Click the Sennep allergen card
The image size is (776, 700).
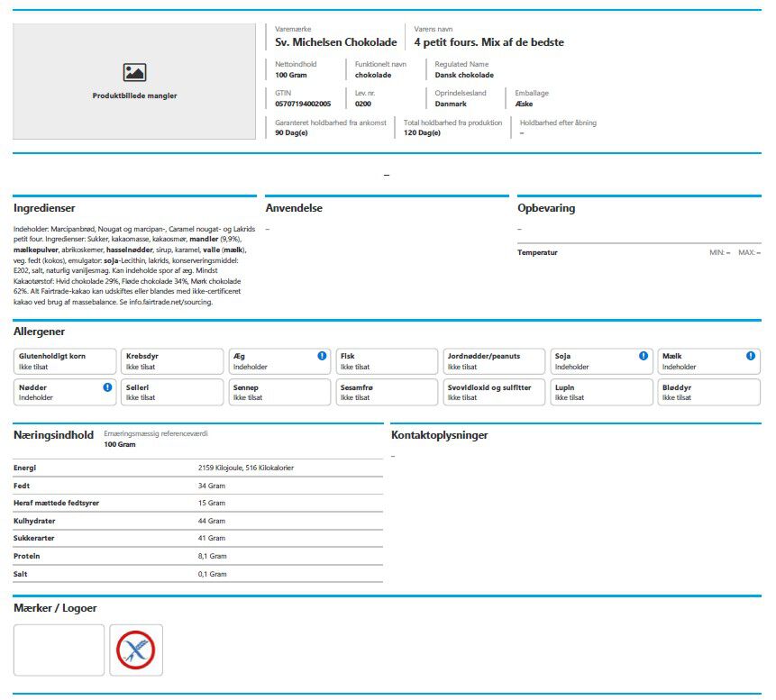coord(279,392)
